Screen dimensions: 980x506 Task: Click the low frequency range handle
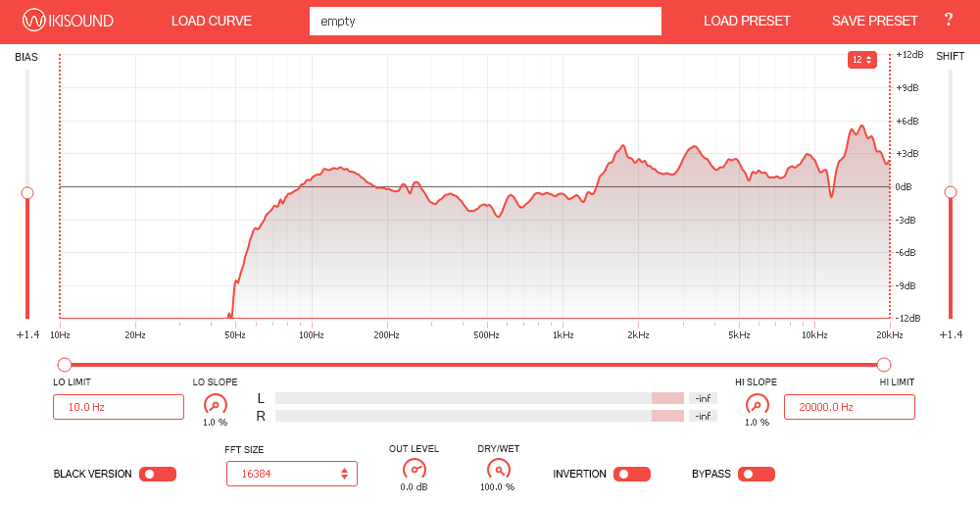[65, 364]
